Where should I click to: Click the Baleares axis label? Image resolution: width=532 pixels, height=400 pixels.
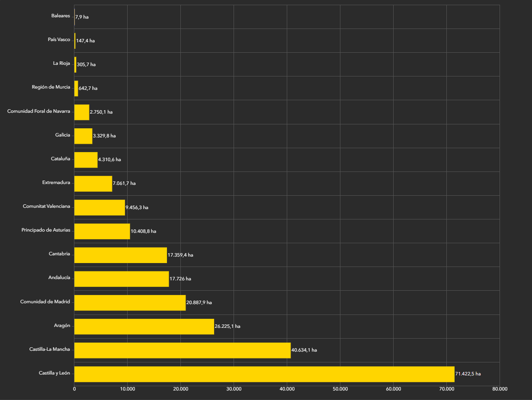[61, 16]
